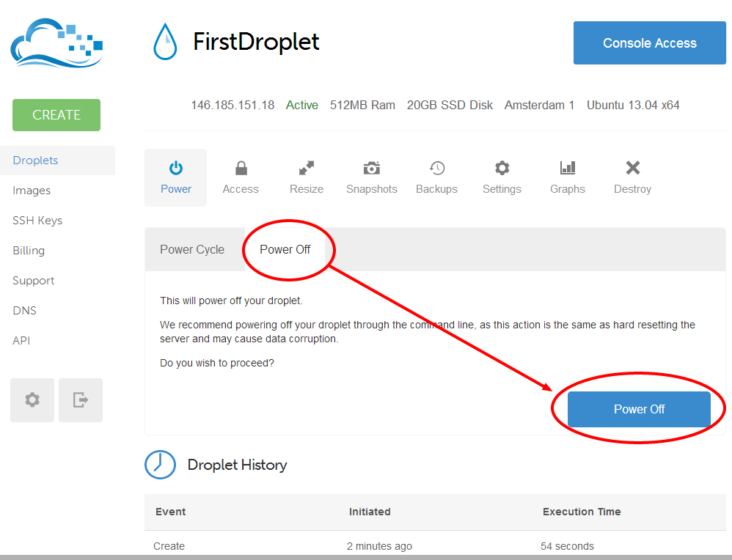The image size is (732, 560).
Task: Click the 512MB Ram text
Action: pyautogui.click(x=363, y=105)
